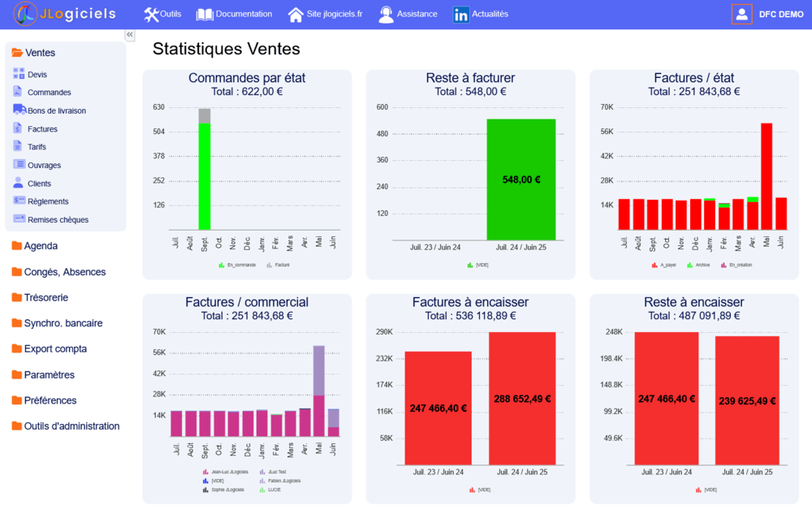Click the Remises chèques icon

19,219
